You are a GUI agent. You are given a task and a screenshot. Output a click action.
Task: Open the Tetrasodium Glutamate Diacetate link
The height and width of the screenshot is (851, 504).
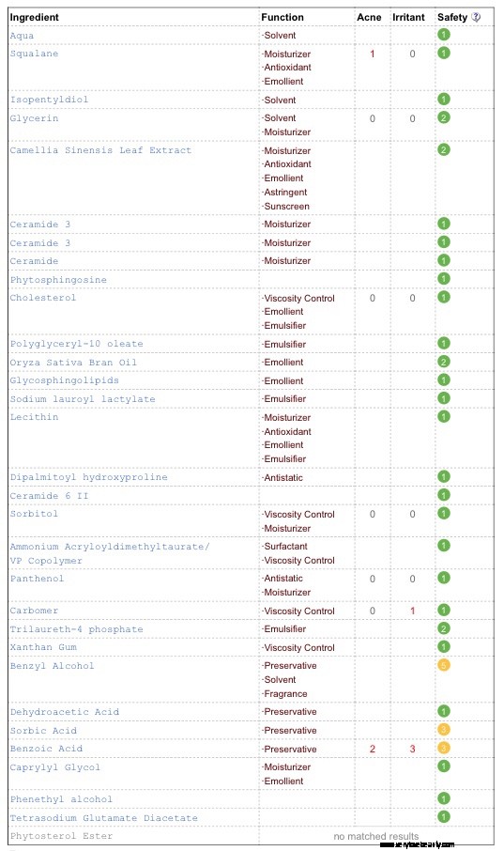pos(103,817)
